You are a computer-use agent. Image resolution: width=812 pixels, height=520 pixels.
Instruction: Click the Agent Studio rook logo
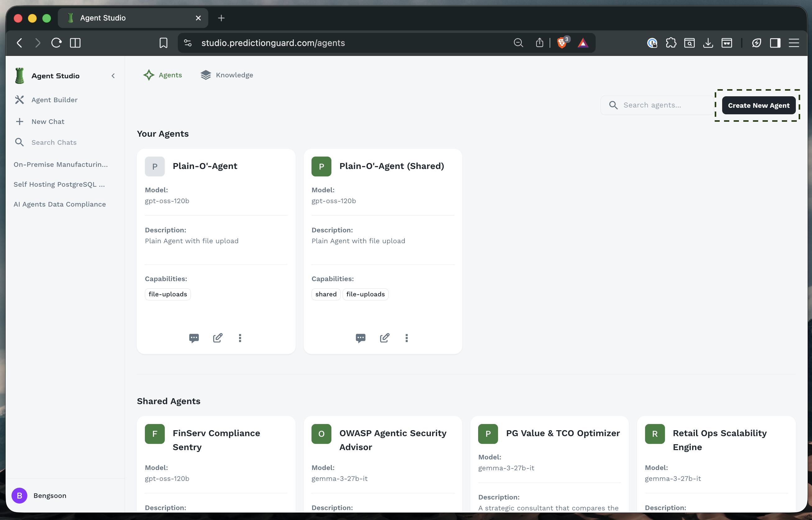[x=20, y=75]
